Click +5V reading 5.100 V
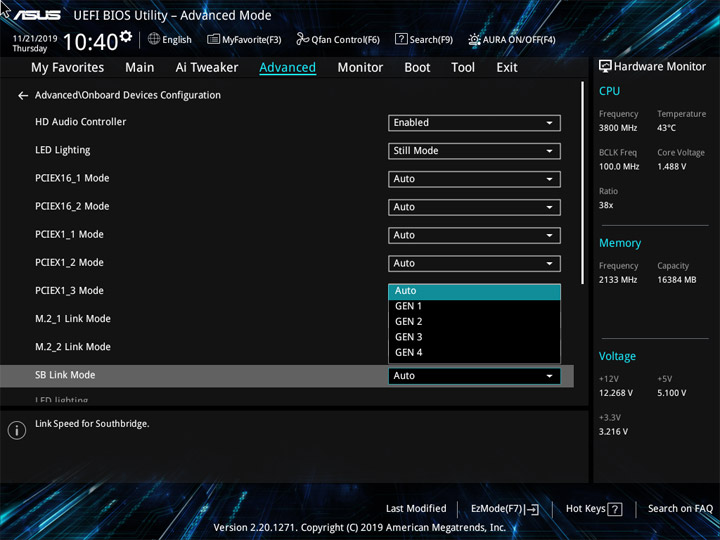Viewport: 720px width, 540px height. pyautogui.click(x=672, y=393)
